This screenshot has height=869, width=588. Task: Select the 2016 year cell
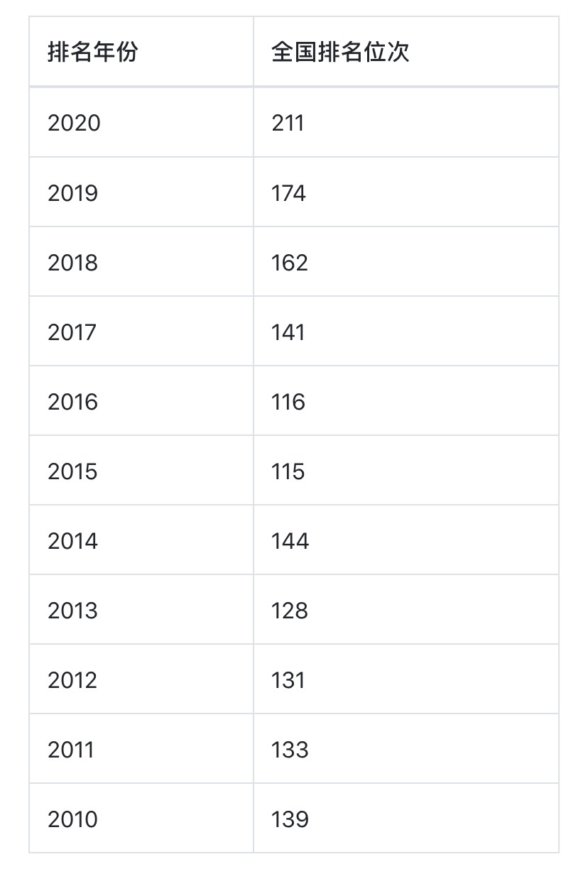[72, 401]
